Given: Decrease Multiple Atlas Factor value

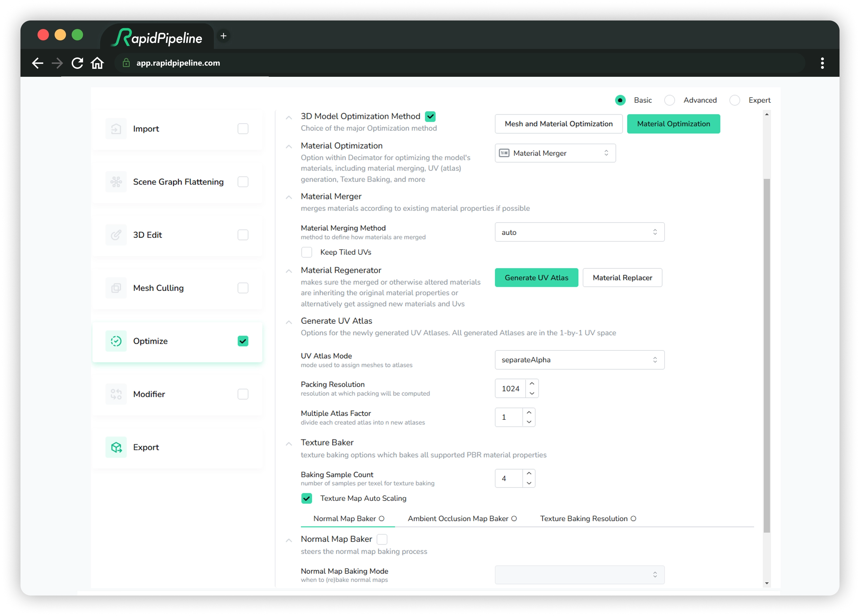Looking at the screenshot, I should [529, 422].
